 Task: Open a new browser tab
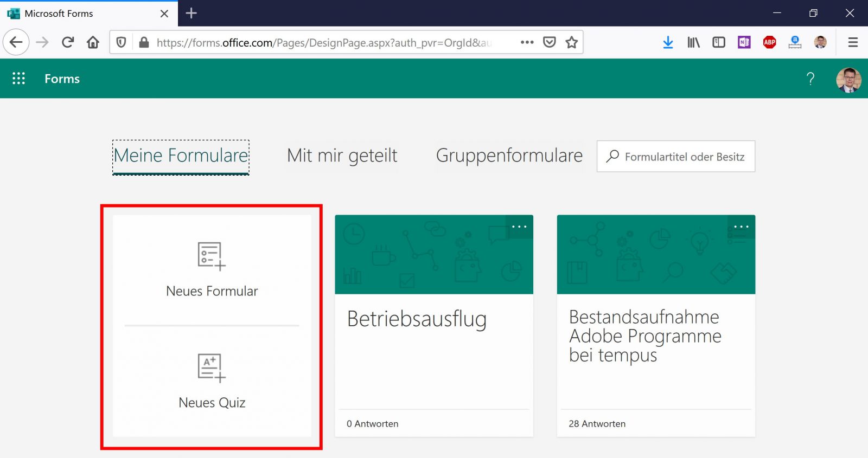pyautogui.click(x=192, y=14)
